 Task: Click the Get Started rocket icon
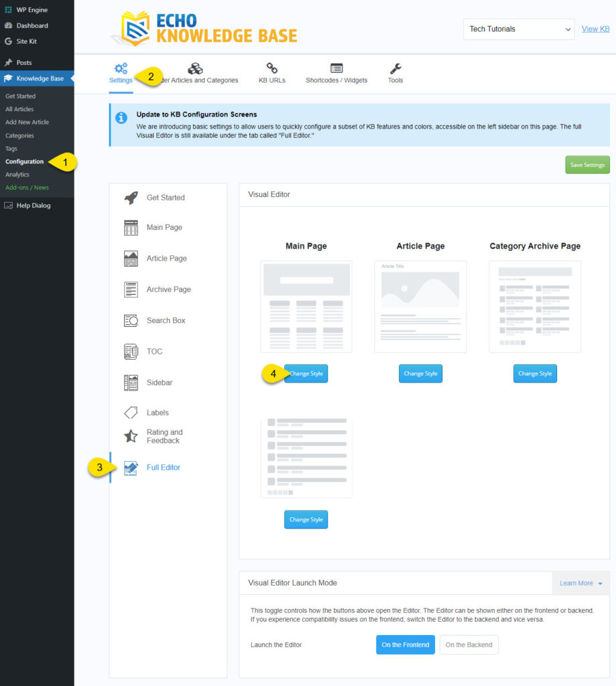(x=131, y=196)
